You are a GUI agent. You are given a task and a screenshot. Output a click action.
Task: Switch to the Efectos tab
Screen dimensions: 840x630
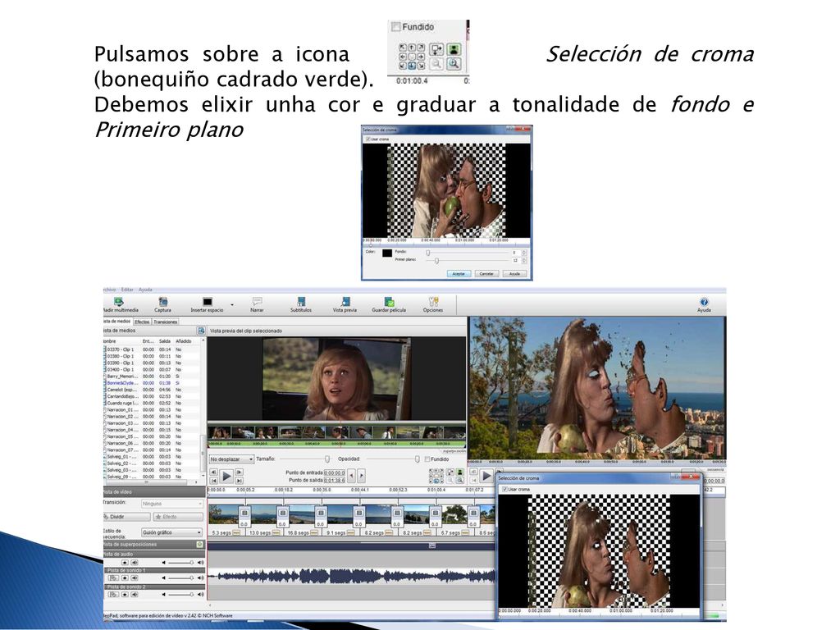pos(142,322)
